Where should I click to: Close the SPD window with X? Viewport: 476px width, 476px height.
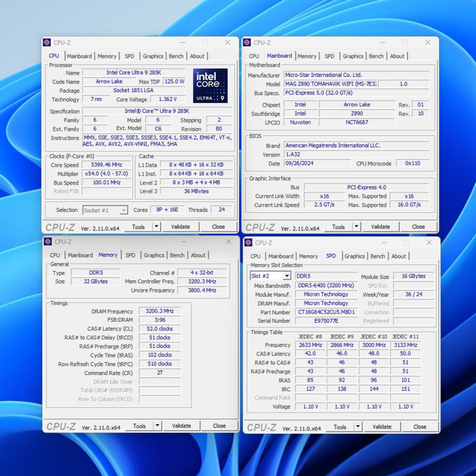click(x=429, y=243)
